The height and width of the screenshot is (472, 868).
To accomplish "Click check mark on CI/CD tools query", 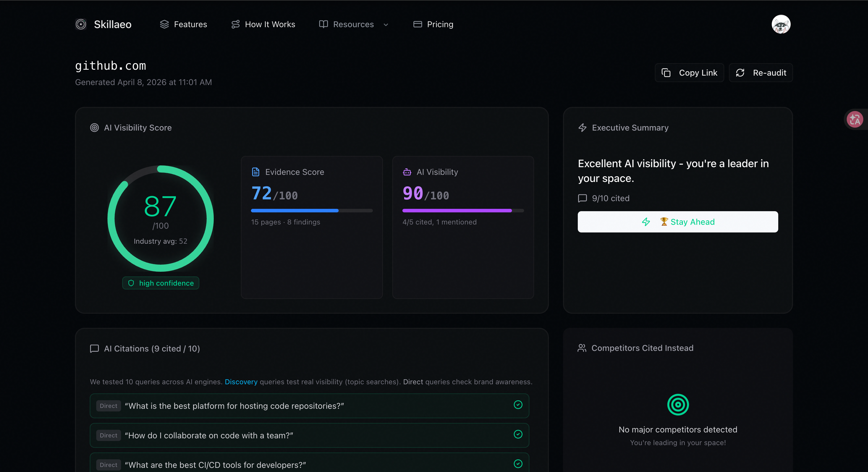I will pyautogui.click(x=518, y=464).
